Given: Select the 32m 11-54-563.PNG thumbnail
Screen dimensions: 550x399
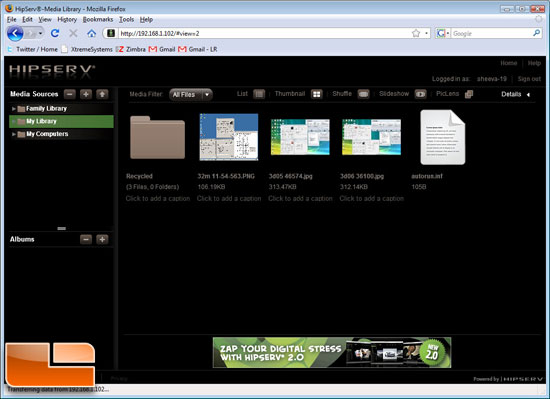Looking at the screenshot, I should [x=229, y=137].
